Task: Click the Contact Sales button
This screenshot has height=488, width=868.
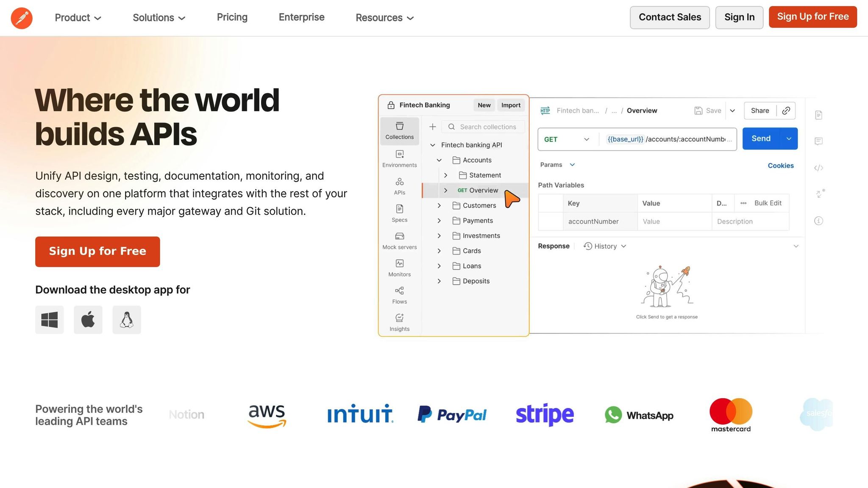Action: point(670,17)
